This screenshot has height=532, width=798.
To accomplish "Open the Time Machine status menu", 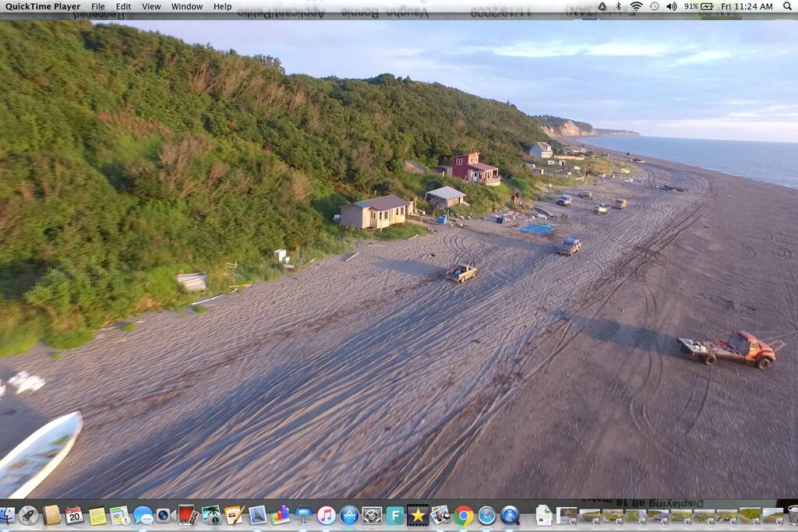I will (655, 6).
